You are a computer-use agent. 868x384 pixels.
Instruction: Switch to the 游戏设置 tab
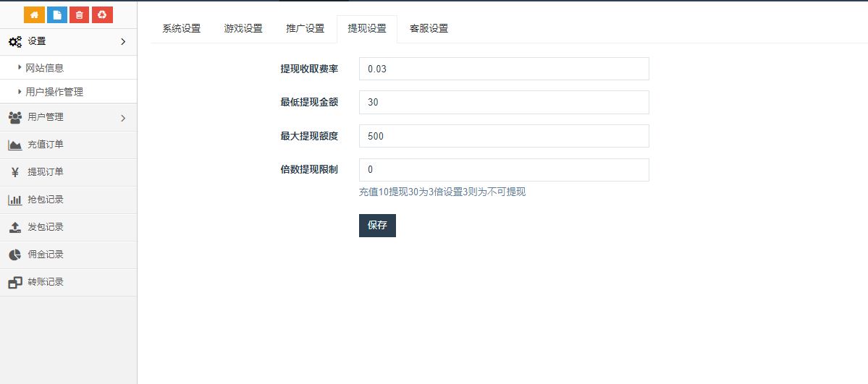[243, 29]
